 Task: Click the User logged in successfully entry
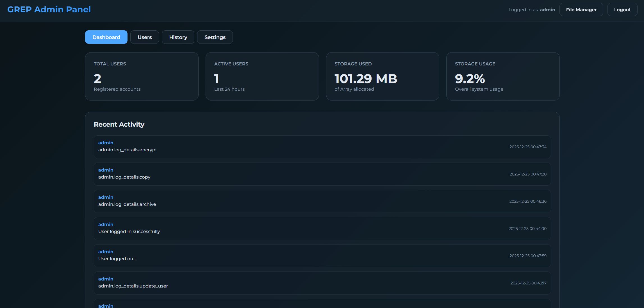322,229
